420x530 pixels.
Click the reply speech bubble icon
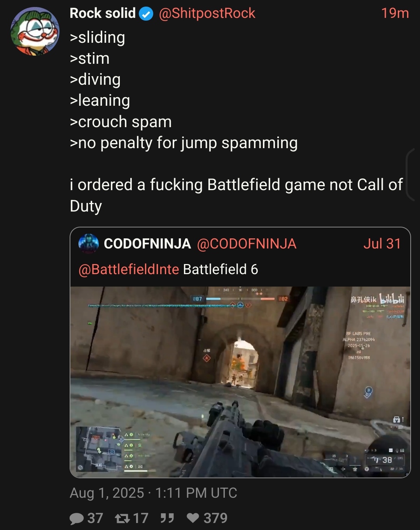77,518
